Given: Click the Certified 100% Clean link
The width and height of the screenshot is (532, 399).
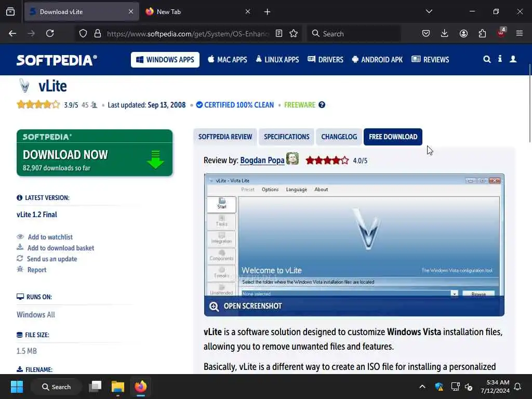Looking at the screenshot, I should [x=235, y=105].
